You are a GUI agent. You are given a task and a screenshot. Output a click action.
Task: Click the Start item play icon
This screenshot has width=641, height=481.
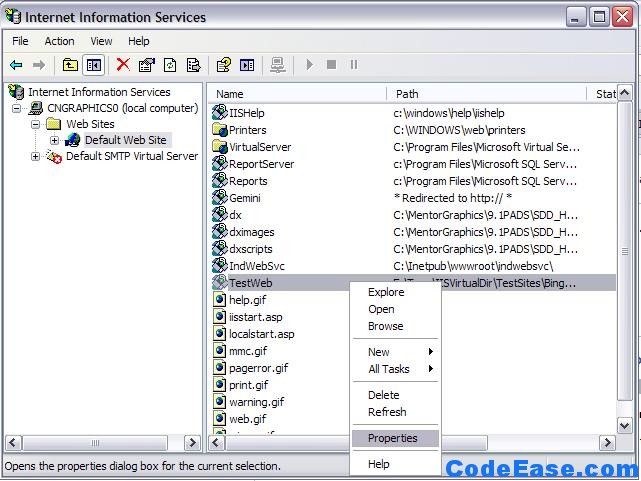309,65
